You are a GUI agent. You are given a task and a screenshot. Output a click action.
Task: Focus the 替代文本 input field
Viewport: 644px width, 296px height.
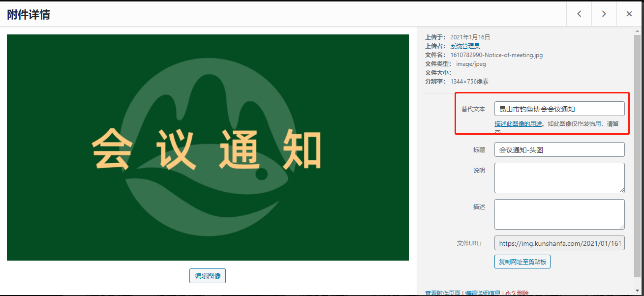tap(559, 109)
